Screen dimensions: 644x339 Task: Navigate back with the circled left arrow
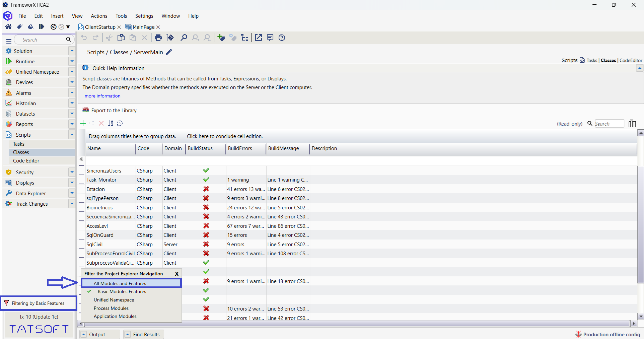(x=53, y=27)
